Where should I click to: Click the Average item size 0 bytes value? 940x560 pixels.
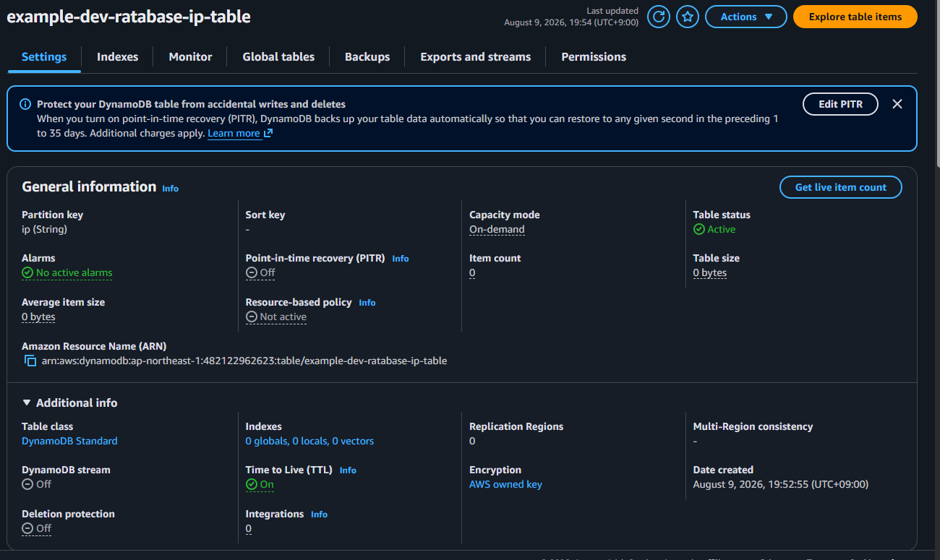pyautogui.click(x=38, y=316)
